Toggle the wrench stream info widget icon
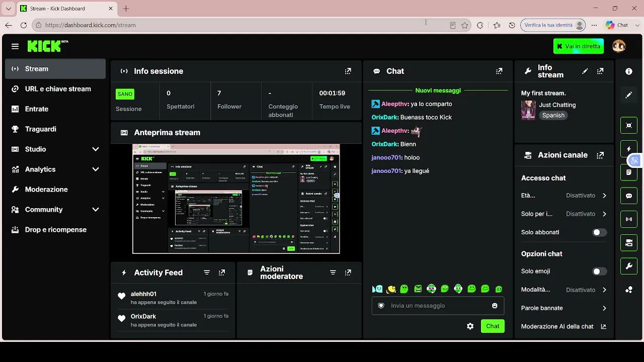The width and height of the screenshot is (644, 362). point(629,266)
